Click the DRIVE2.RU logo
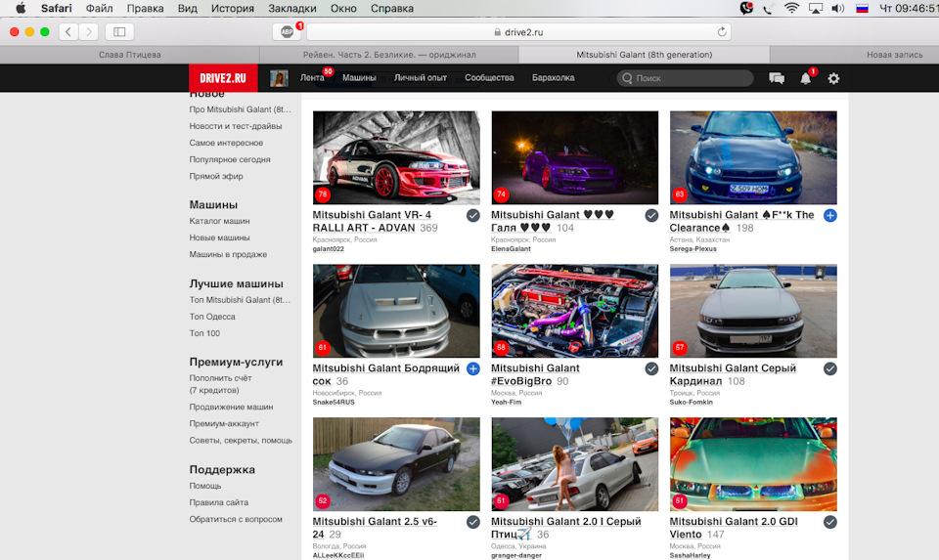 (x=223, y=78)
